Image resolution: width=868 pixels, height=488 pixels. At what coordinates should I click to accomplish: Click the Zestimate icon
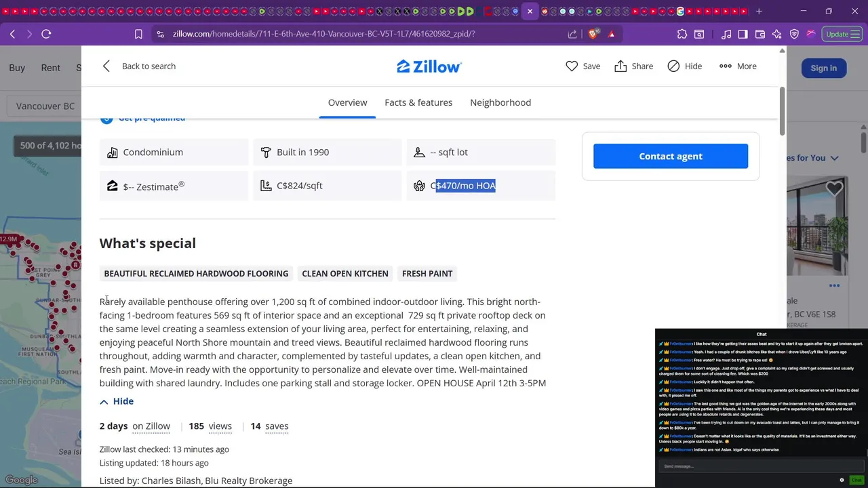pyautogui.click(x=113, y=186)
